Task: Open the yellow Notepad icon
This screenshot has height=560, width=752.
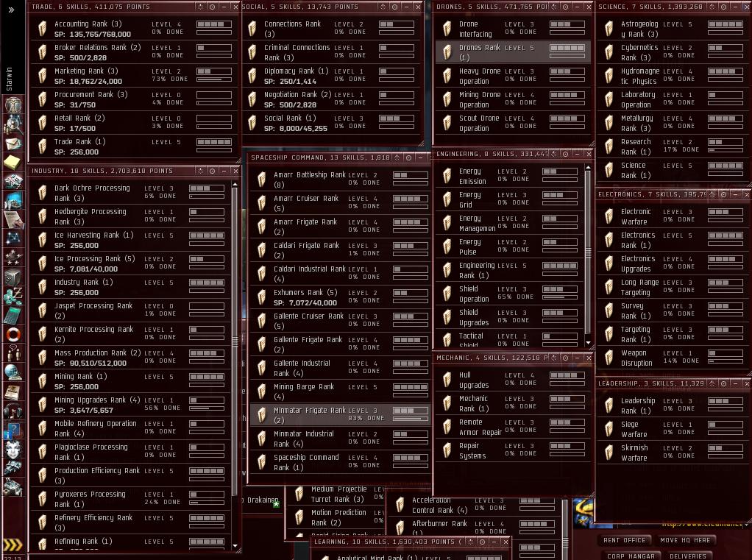Action: pyautogui.click(x=13, y=163)
